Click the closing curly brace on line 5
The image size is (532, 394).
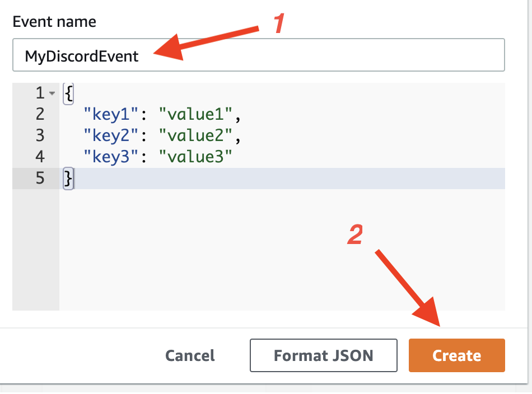[68, 179]
